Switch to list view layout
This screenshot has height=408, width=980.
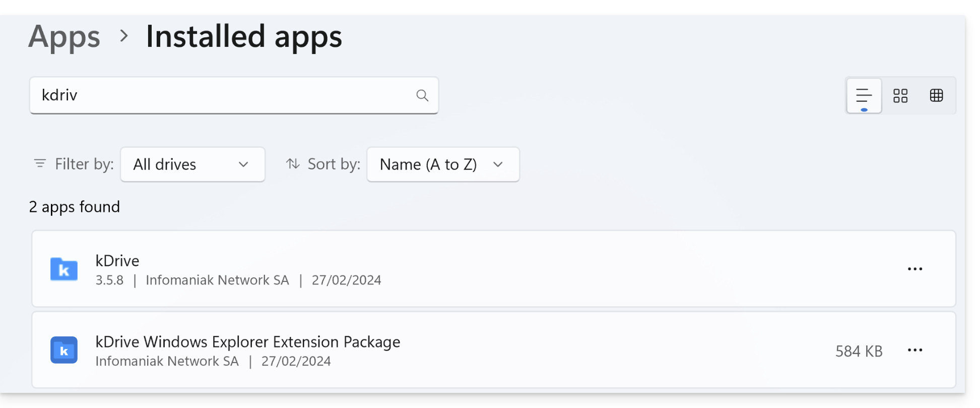pyautogui.click(x=864, y=95)
